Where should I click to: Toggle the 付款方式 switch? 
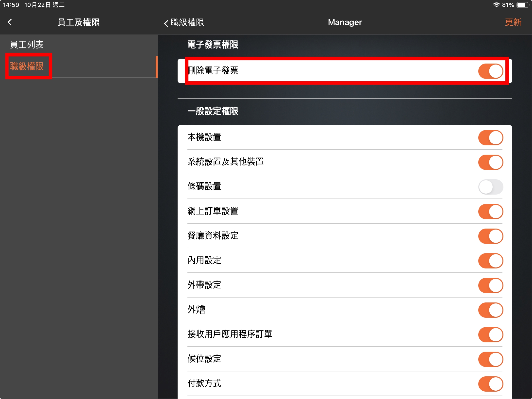pos(491,384)
